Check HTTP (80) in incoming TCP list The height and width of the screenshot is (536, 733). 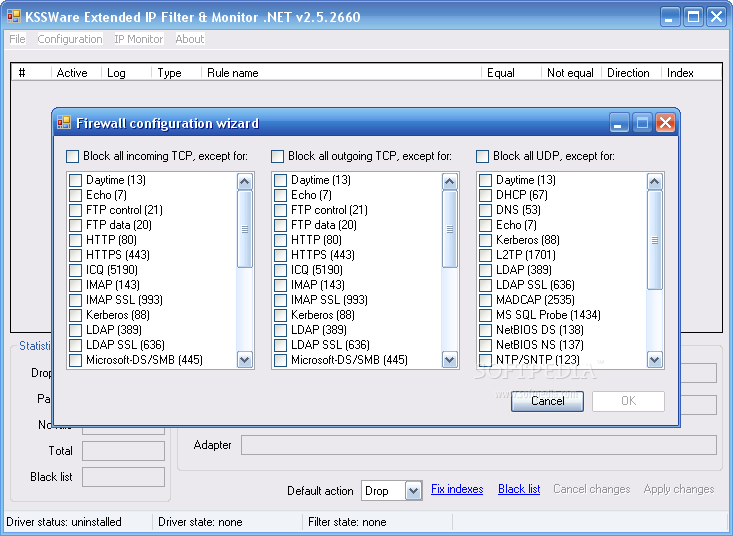pos(75,240)
